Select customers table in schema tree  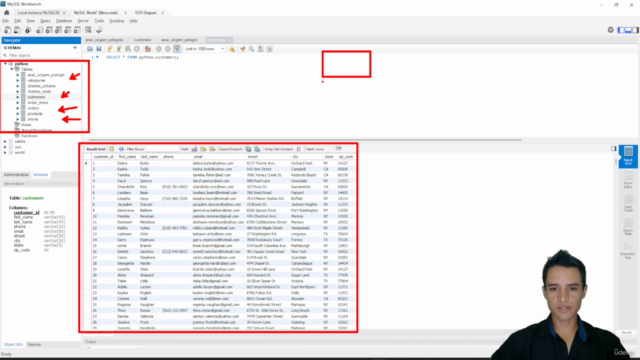coord(36,97)
